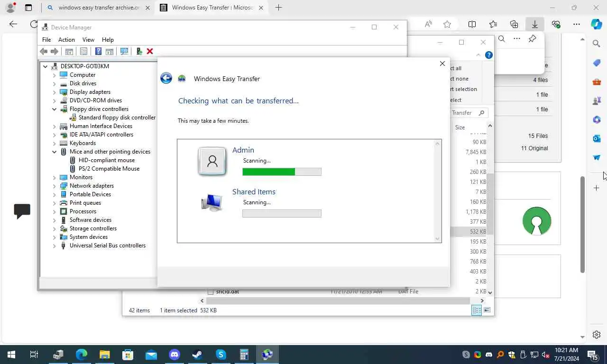Open Discord from the taskbar
Screen dimensions: 607x364
point(175,355)
